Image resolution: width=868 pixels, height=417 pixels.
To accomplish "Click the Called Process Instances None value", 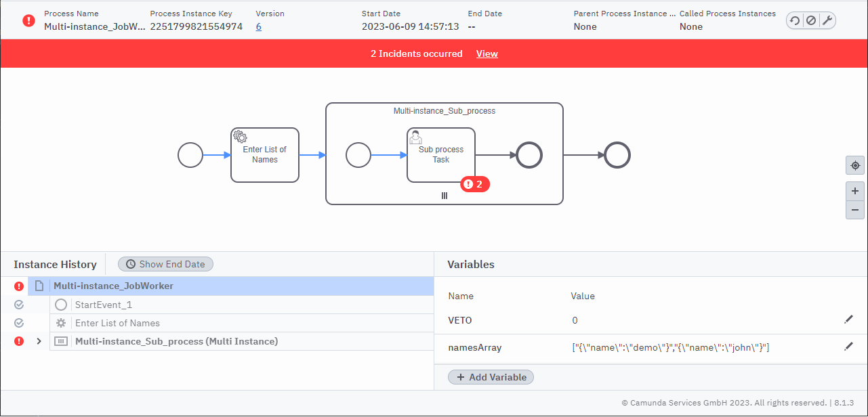I will [691, 26].
